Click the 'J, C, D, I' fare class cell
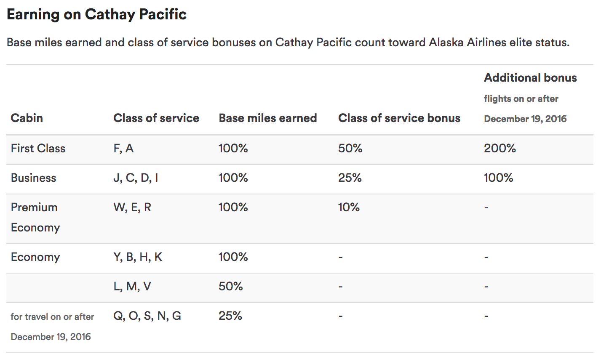Viewport: 609px width, 364px height. tap(136, 178)
